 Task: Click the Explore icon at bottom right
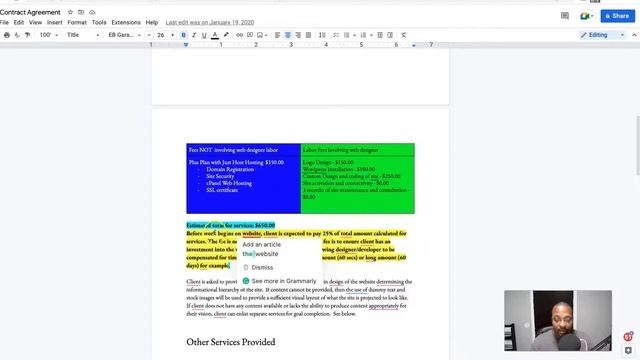(628, 351)
